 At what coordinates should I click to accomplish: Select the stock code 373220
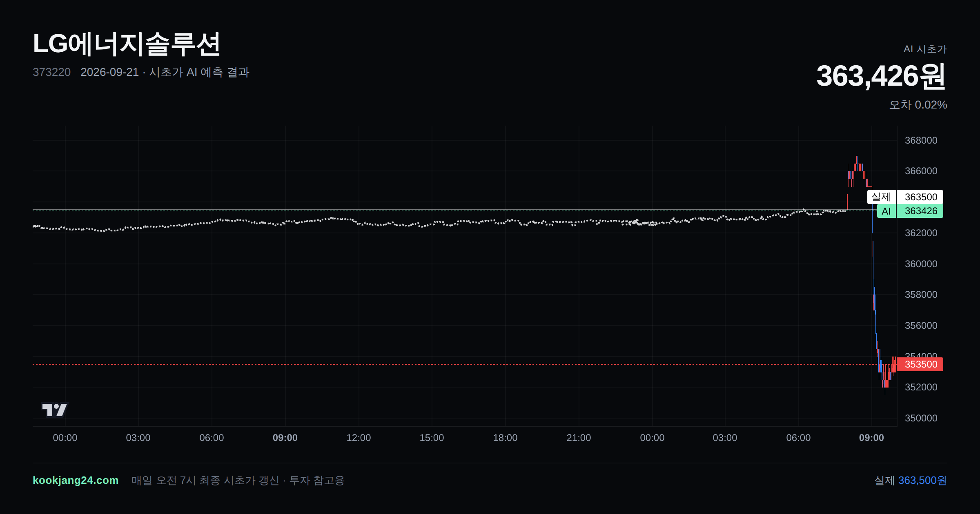click(x=51, y=72)
